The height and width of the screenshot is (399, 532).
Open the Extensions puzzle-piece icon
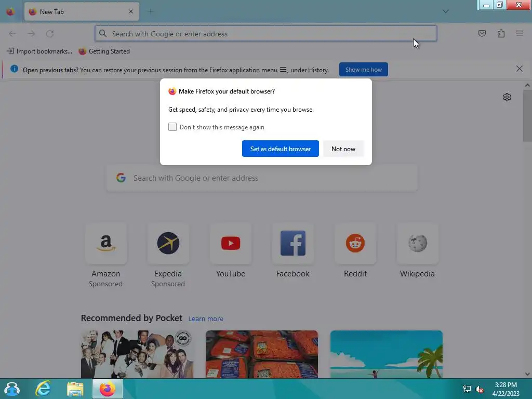(x=501, y=33)
